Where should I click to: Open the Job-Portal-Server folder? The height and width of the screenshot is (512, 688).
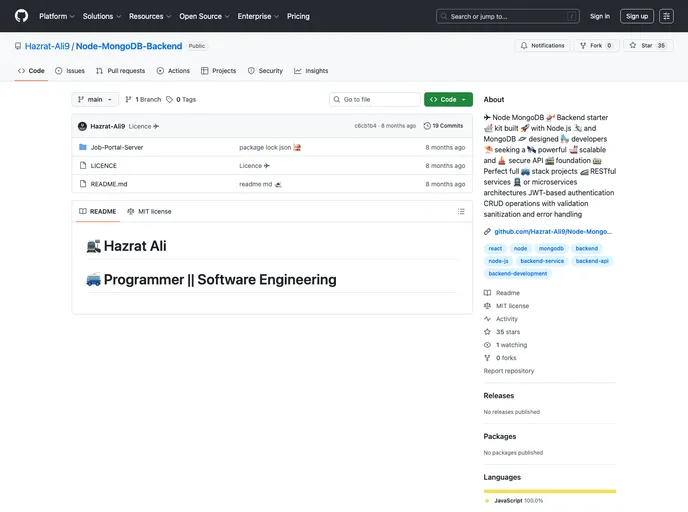tap(117, 147)
